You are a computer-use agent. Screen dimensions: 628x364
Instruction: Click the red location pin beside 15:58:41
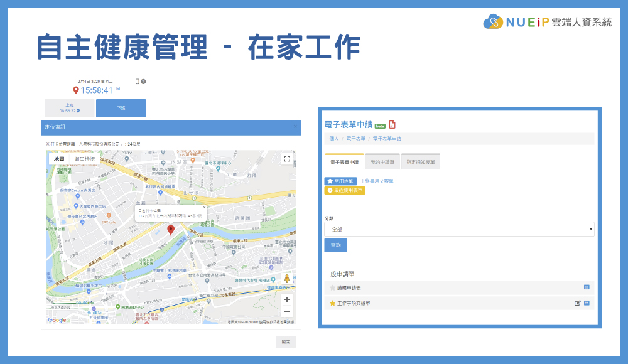tap(76, 90)
